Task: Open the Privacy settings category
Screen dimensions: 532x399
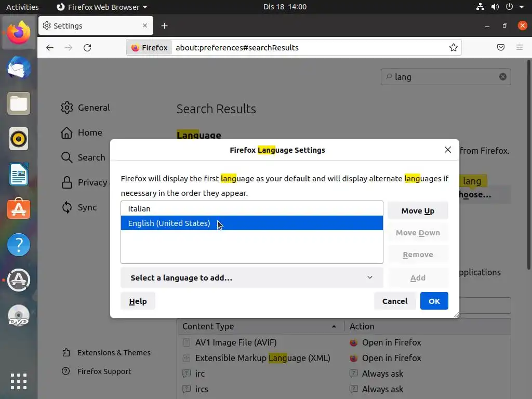Action: click(84, 182)
